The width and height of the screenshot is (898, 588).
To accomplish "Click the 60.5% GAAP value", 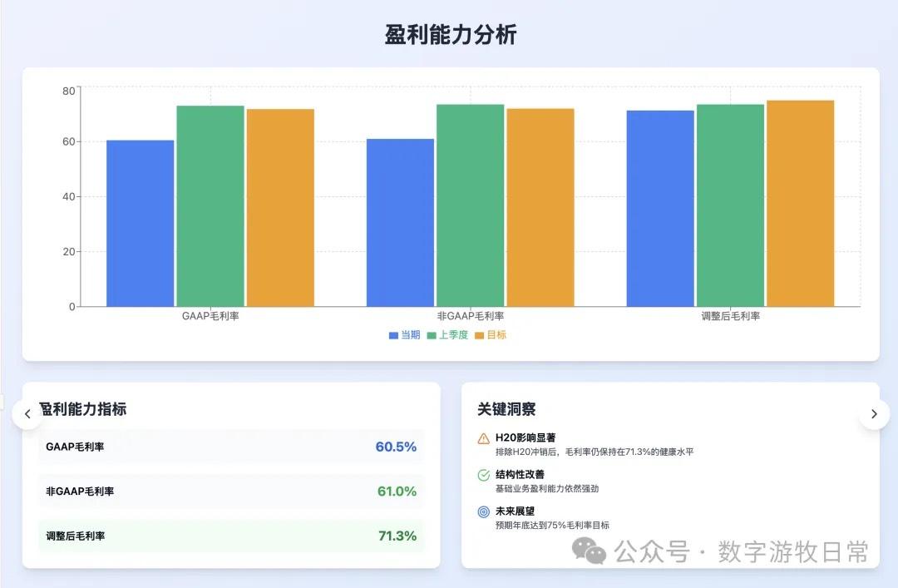I will tap(396, 447).
